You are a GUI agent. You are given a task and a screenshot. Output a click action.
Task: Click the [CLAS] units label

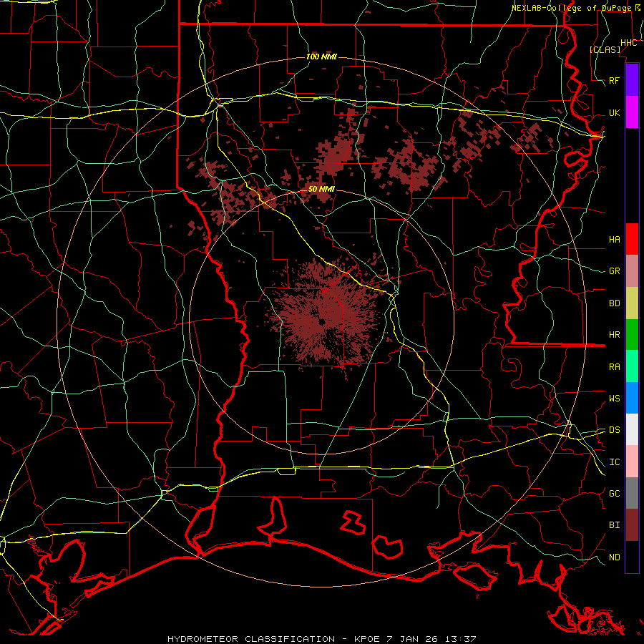pos(605,49)
